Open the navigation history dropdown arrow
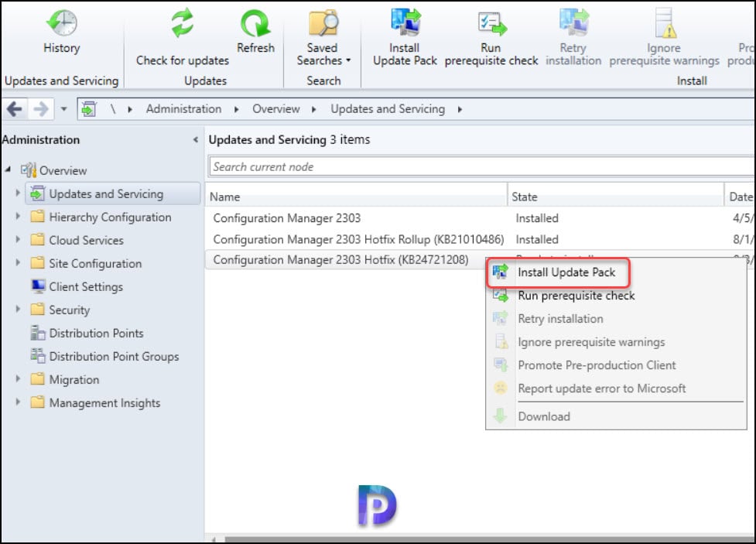The height and width of the screenshot is (544, 756). (63, 109)
